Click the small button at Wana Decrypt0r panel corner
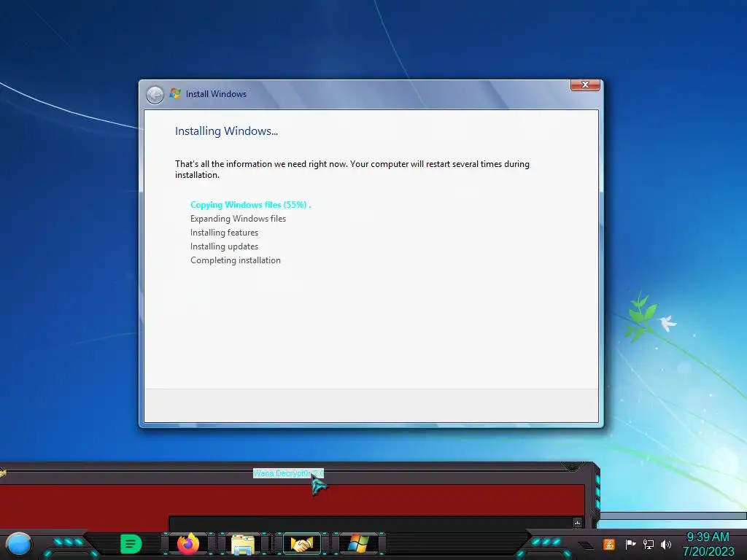 click(x=578, y=523)
